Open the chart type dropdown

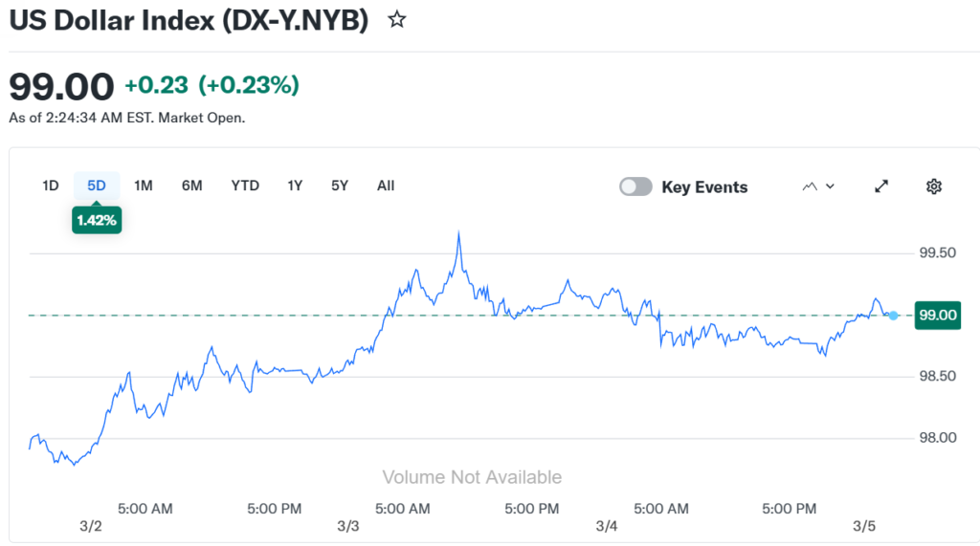click(818, 186)
